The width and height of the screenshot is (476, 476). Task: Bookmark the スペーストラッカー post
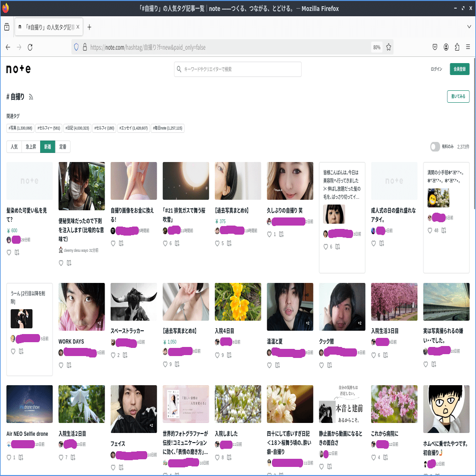pyautogui.click(x=125, y=355)
